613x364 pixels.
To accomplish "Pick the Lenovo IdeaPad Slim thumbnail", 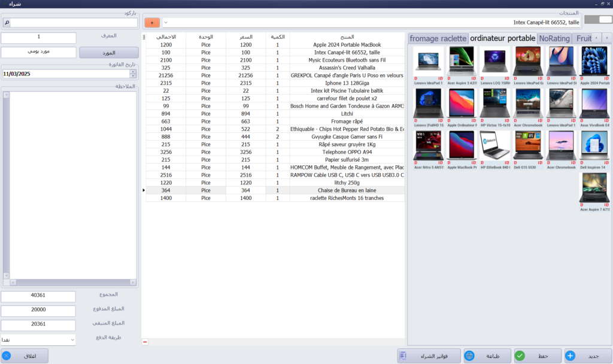I will (561, 66).
